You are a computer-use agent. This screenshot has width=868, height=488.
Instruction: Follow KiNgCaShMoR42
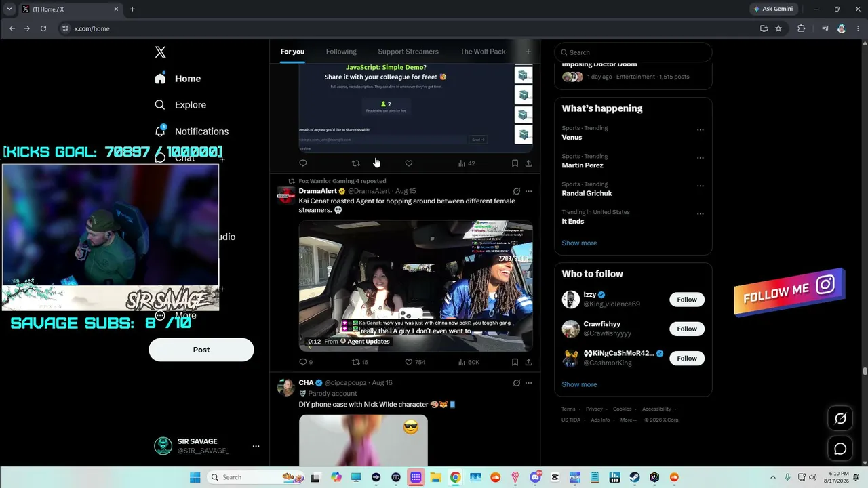click(687, 358)
